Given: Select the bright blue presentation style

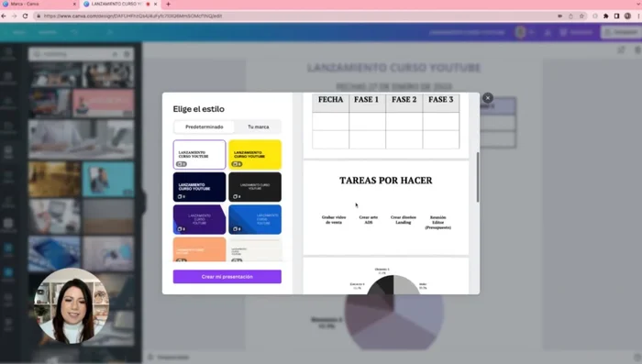Looking at the screenshot, I should point(255,219).
